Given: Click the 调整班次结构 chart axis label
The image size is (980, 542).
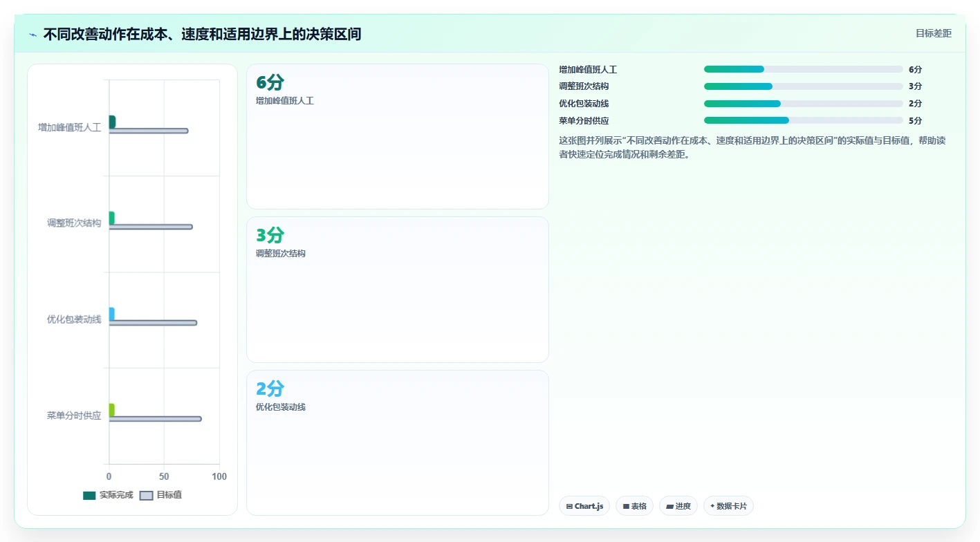Looking at the screenshot, I should point(74,223).
